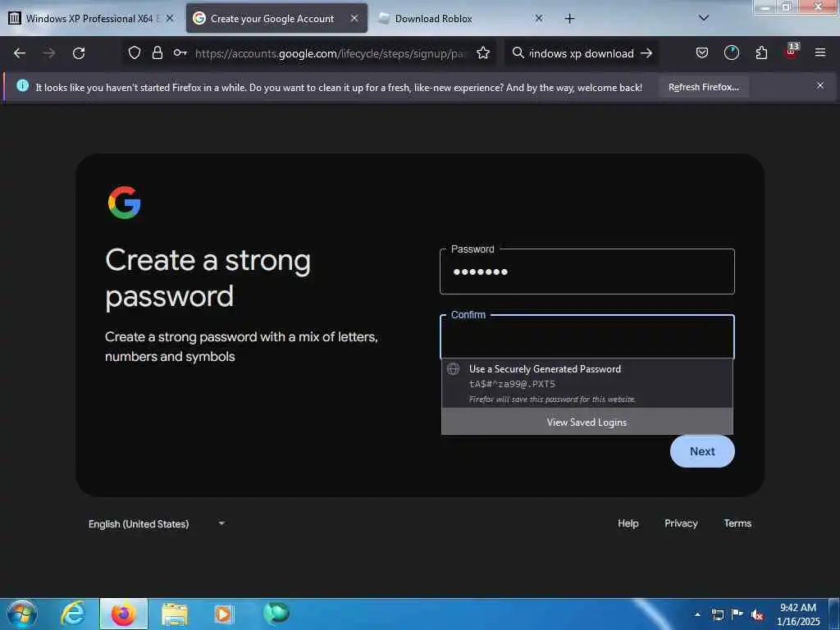Open the Windows Start orb

(22, 614)
